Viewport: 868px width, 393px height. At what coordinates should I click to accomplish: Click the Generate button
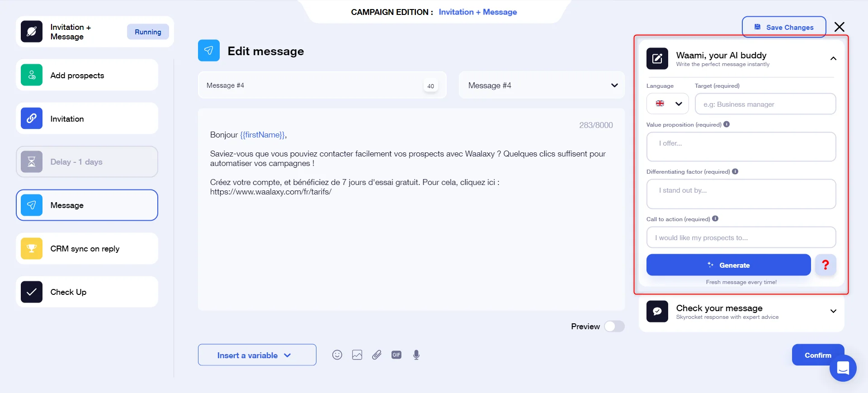(x=728, y=265)
